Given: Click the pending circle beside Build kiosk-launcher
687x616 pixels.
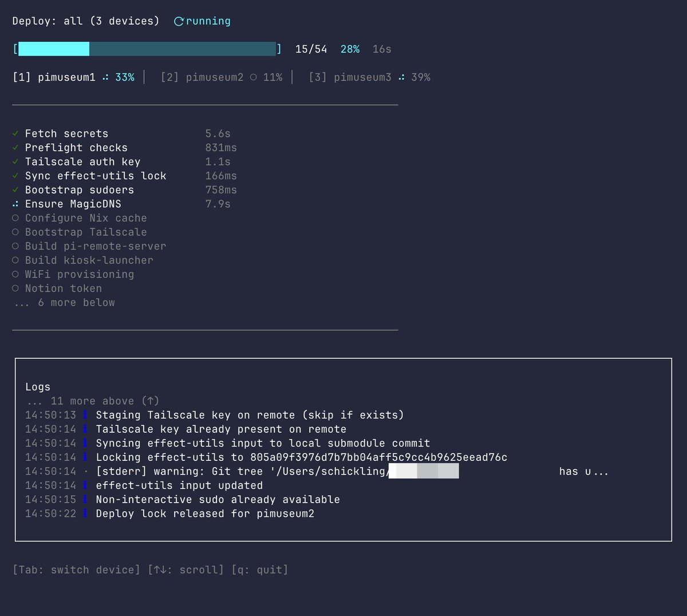Looking at the screenshot, I should pyautogui.click(x=15, y=260).
